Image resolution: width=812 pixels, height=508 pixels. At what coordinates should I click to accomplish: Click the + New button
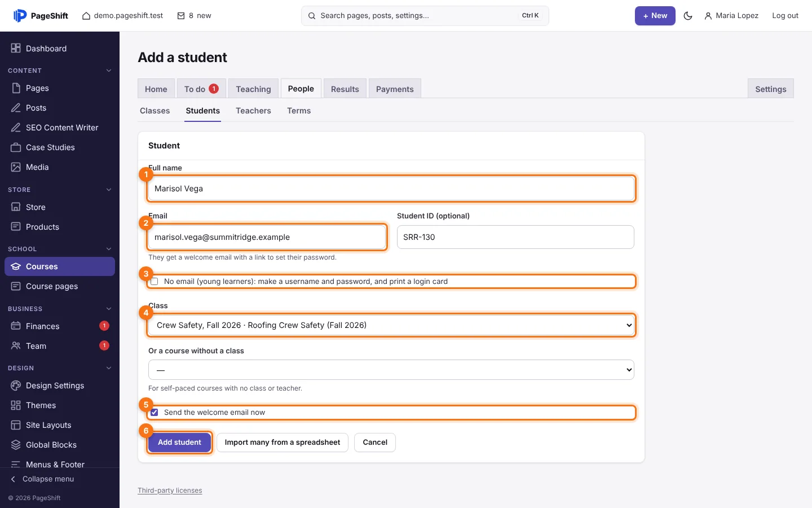655,16
